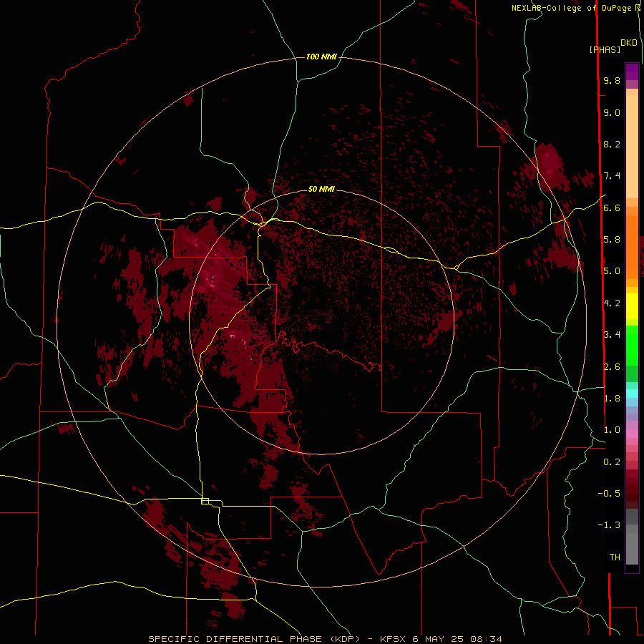Click the 5.8 value on the color scale

click(612, 240)
